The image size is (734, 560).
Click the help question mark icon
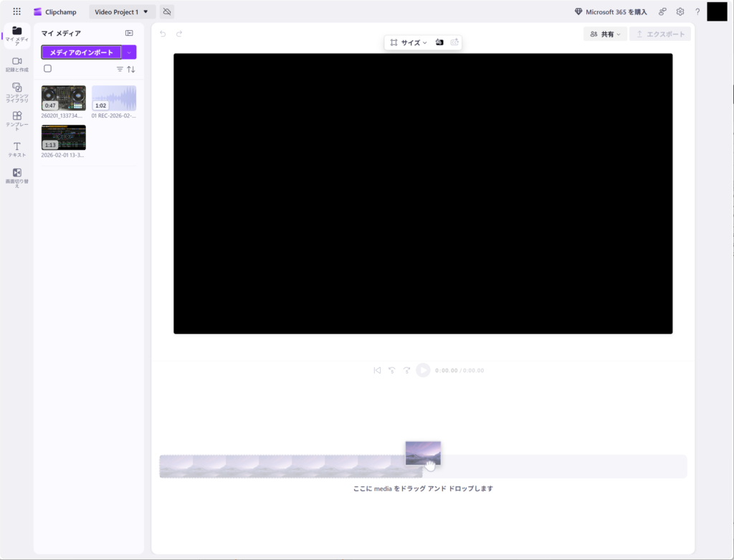point(697,12)
